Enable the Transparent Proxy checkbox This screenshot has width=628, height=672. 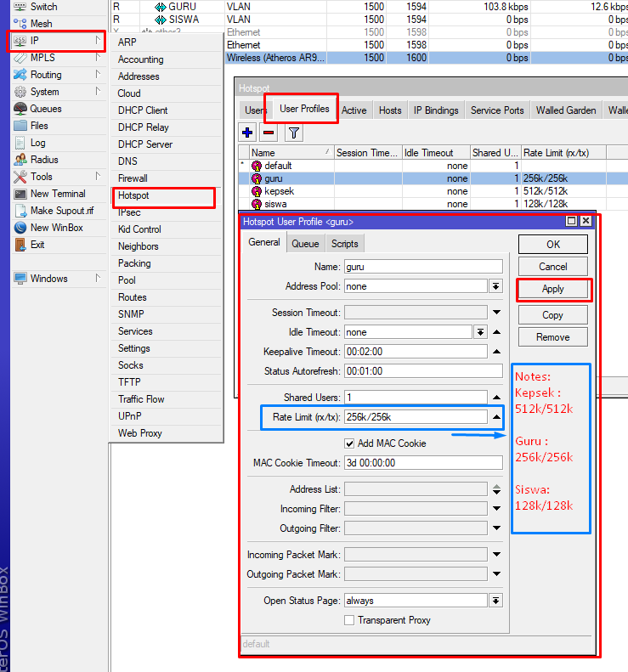(349, 620)
